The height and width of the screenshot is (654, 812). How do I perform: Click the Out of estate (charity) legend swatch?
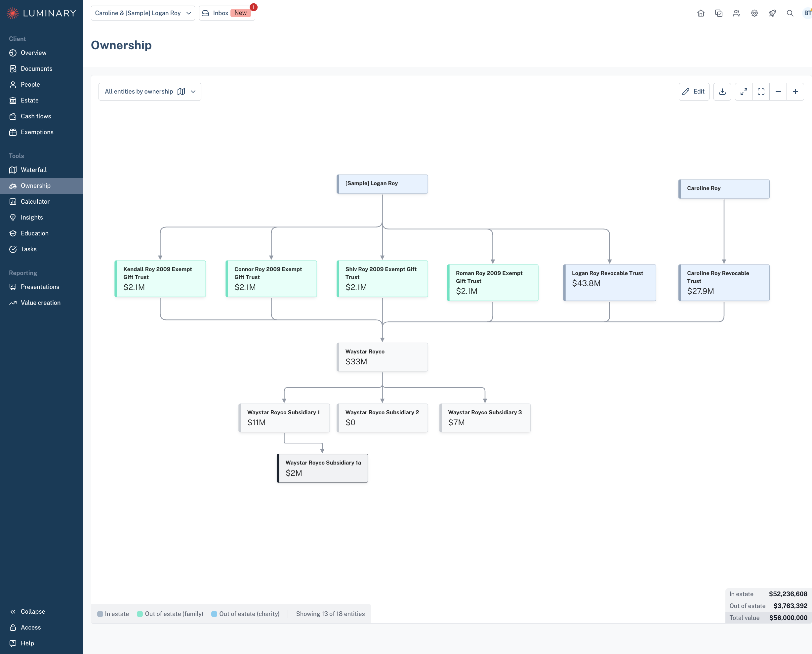point(214,614)
